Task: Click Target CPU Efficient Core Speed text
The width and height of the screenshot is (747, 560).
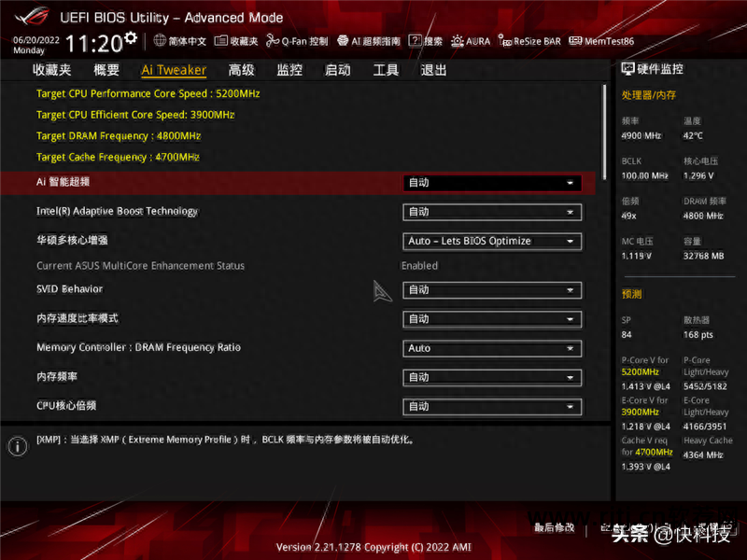Action: (135, 115)
